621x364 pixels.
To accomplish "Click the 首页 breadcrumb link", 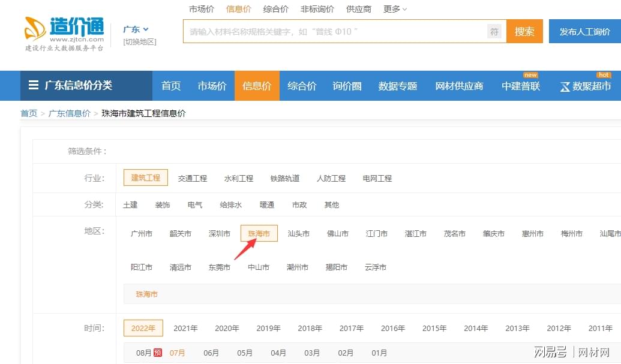I will [x=29, y=113].
